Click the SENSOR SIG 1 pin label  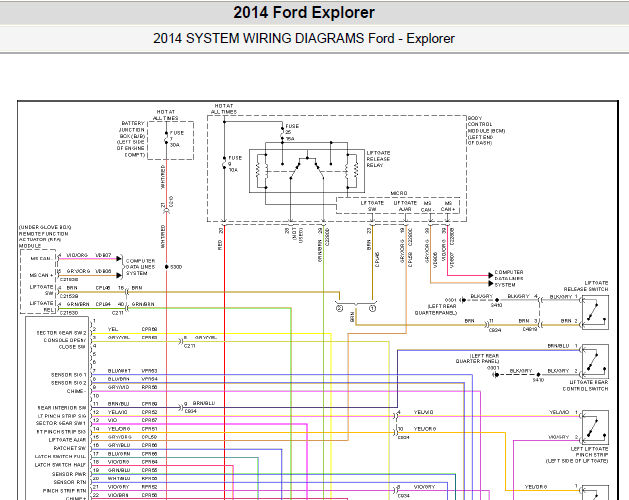click(x=69, y=375)
